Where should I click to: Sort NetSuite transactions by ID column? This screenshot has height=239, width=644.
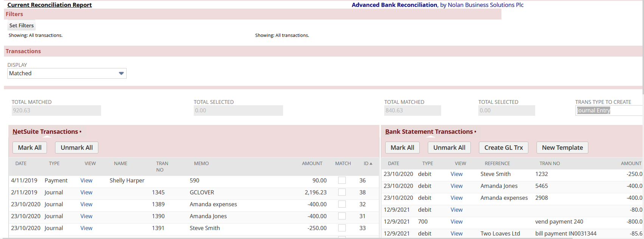(x=366, y=163)
